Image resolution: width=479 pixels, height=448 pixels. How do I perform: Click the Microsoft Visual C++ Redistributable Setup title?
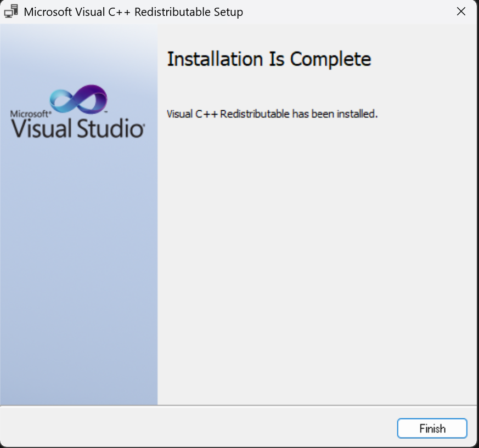(133, 12)
